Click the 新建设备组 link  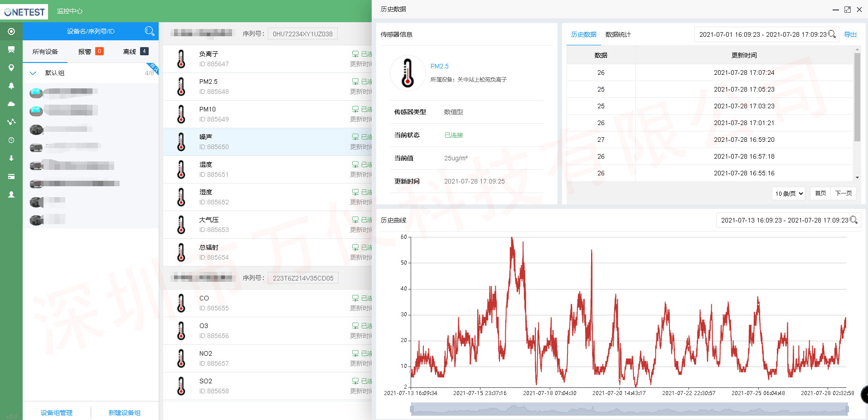pos(124,413)
